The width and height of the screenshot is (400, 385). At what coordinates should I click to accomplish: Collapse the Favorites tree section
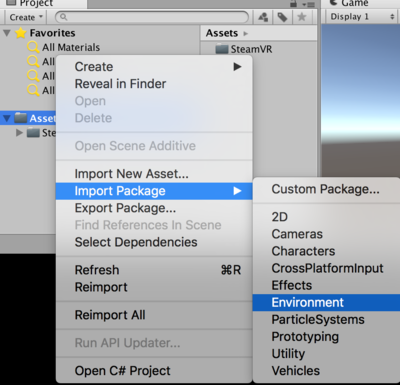point(7,33)
